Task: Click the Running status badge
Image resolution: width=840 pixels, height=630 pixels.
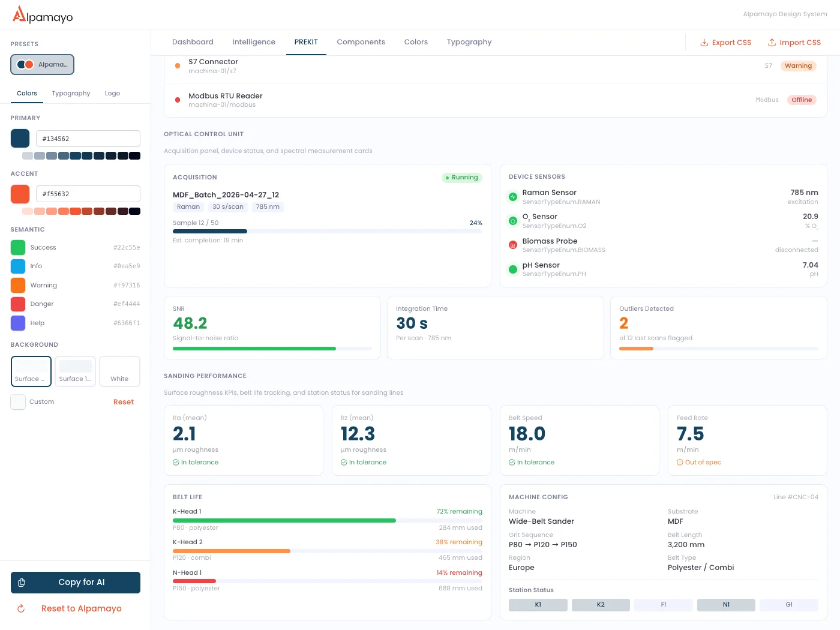Action: (x=462, y=178)
